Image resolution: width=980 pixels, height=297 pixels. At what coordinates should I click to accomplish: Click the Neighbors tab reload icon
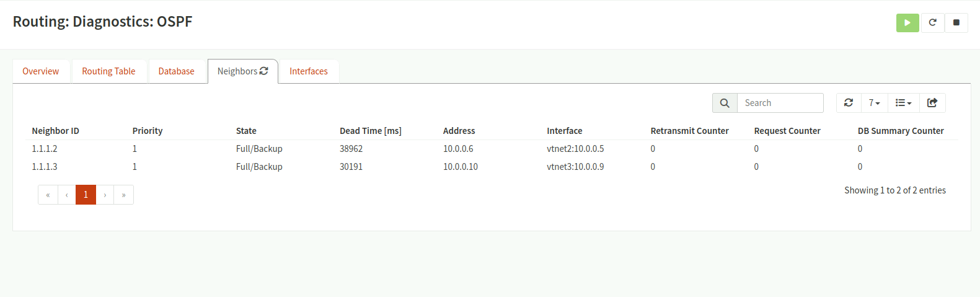pos(264,71)
